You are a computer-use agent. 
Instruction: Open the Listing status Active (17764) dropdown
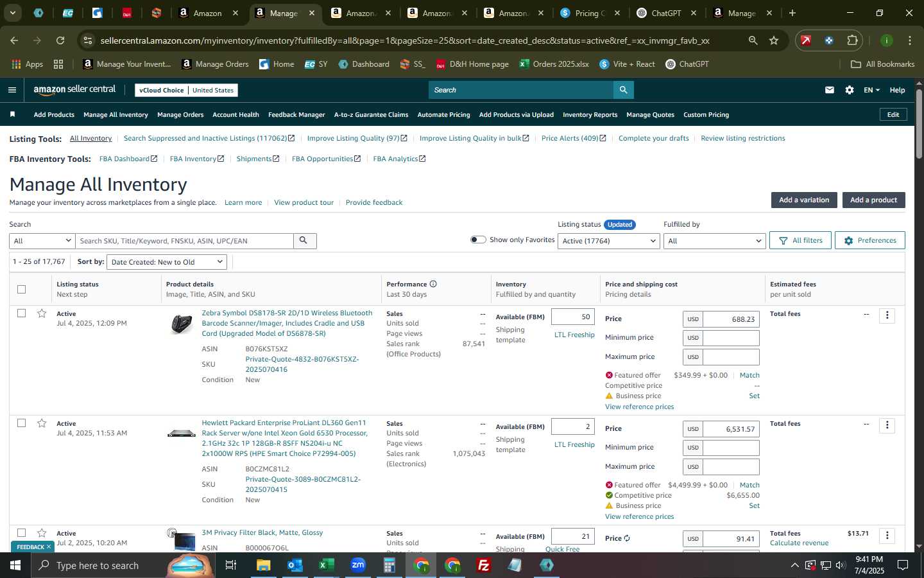click(608, 241)
